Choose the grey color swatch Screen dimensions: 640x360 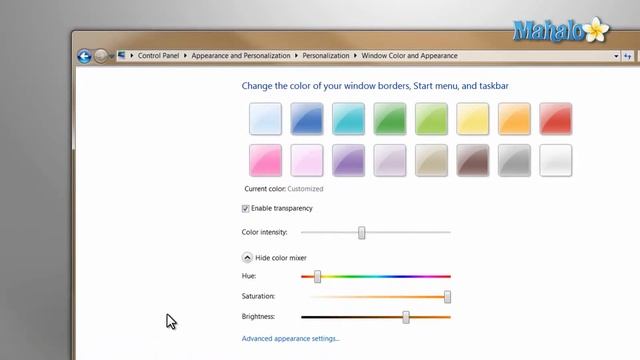coord(514,160)
